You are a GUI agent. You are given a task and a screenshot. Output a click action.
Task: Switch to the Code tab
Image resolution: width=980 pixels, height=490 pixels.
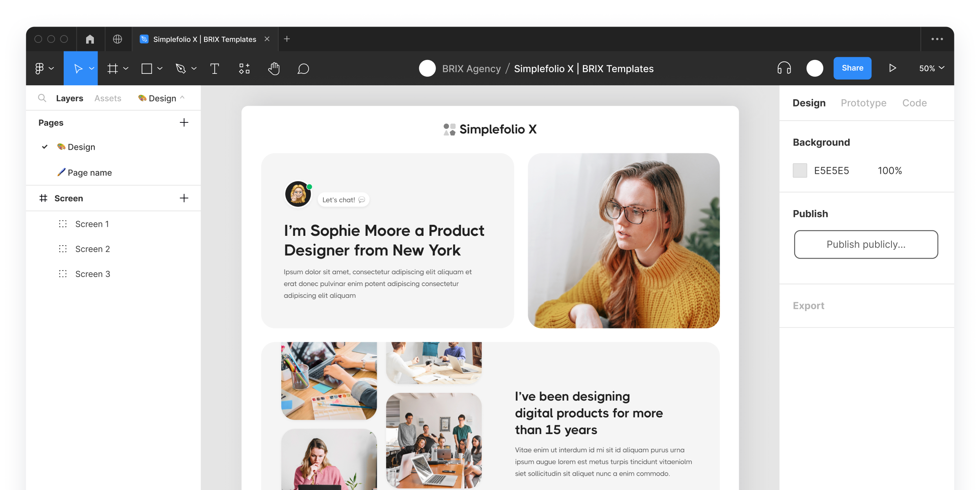pos(914,102)
